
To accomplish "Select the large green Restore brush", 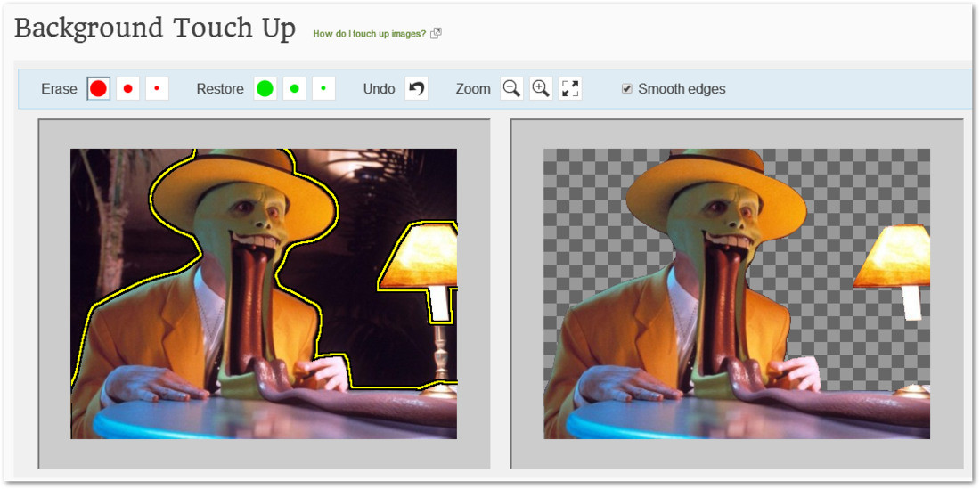I will [x=265, y=89].
